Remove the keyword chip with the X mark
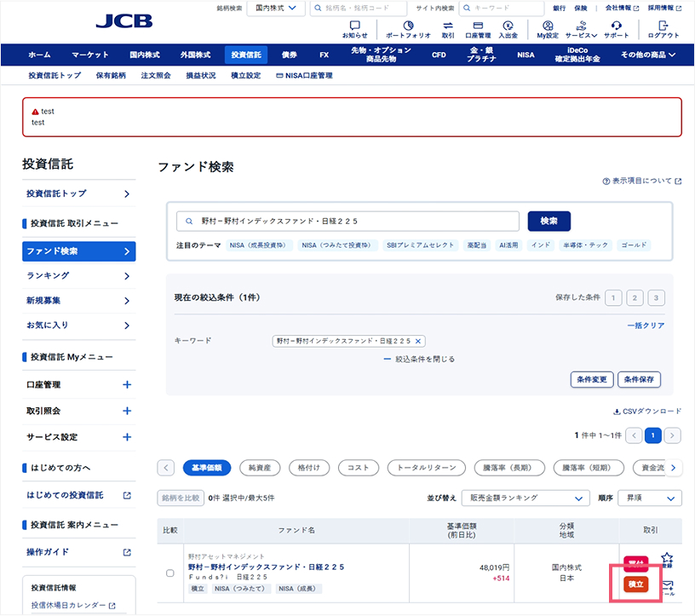This screenshot has height=616, width=695. (x=418, y=339)
